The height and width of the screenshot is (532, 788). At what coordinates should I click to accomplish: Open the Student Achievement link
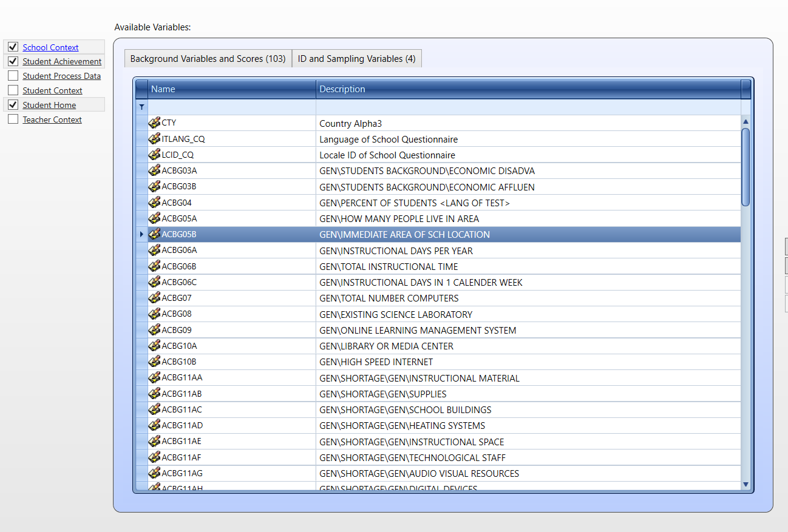point(62,61)
